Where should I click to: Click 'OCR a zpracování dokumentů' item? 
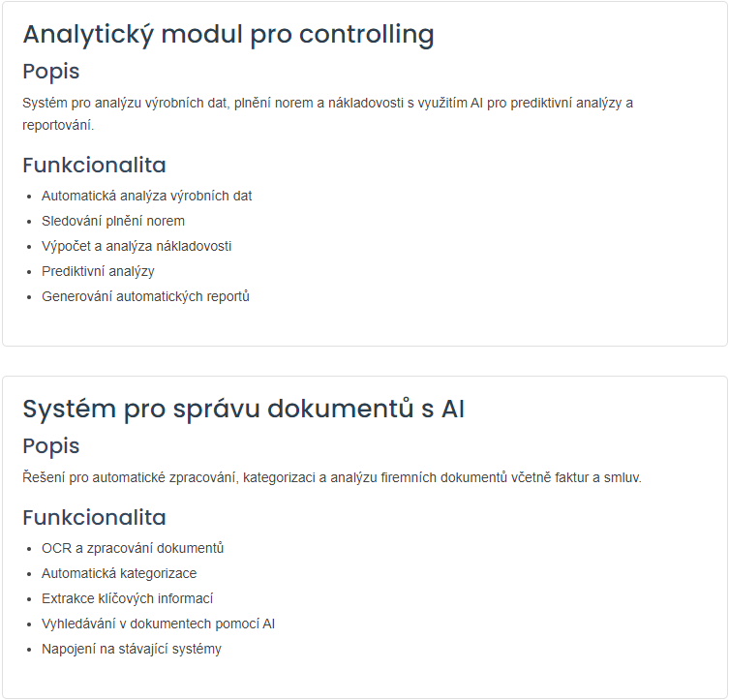pos(133,548)
